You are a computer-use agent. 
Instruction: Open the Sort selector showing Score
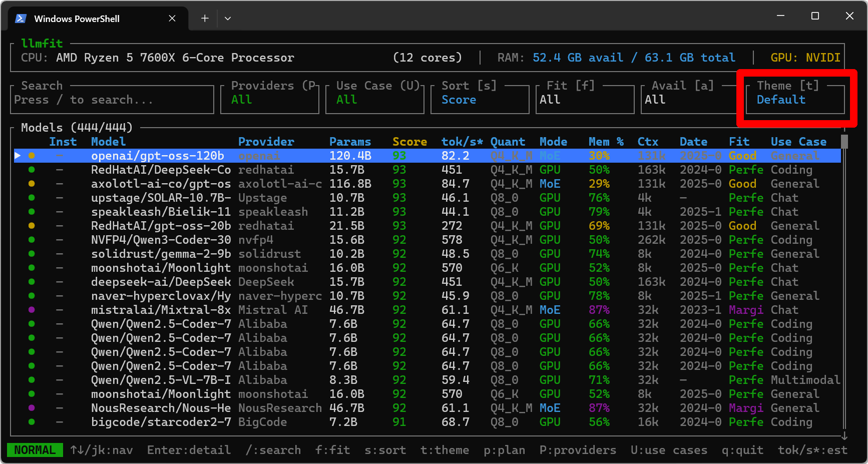(x=459, y=100)
